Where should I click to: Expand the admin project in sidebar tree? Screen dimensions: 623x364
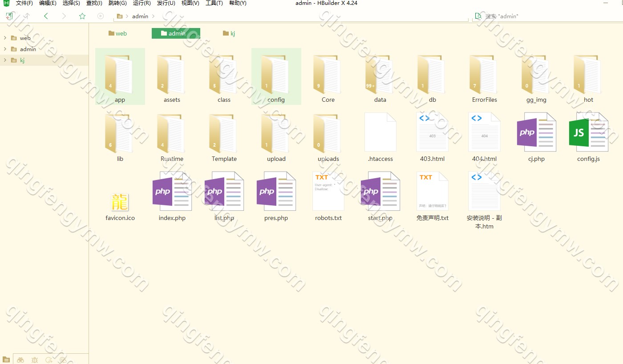point(5,49)
